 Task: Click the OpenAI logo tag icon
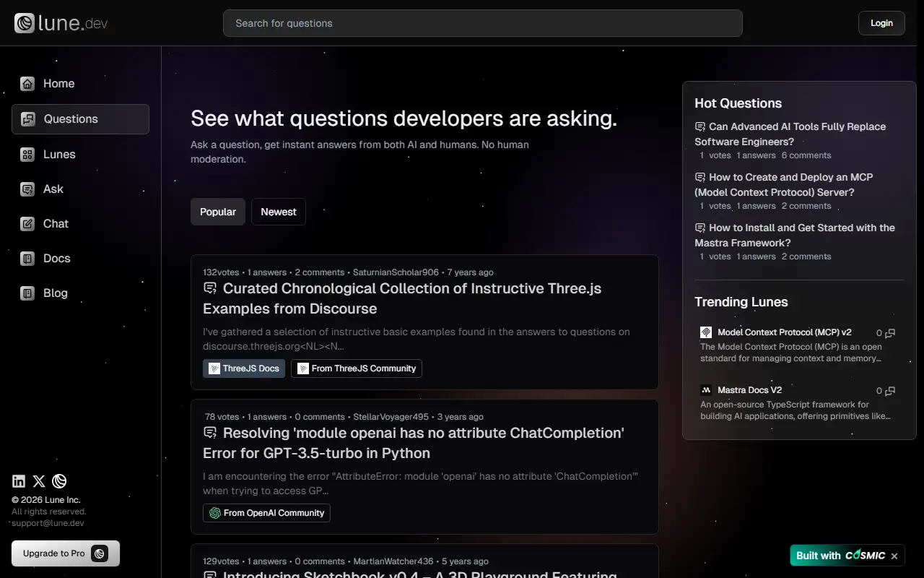click(215, 513)
